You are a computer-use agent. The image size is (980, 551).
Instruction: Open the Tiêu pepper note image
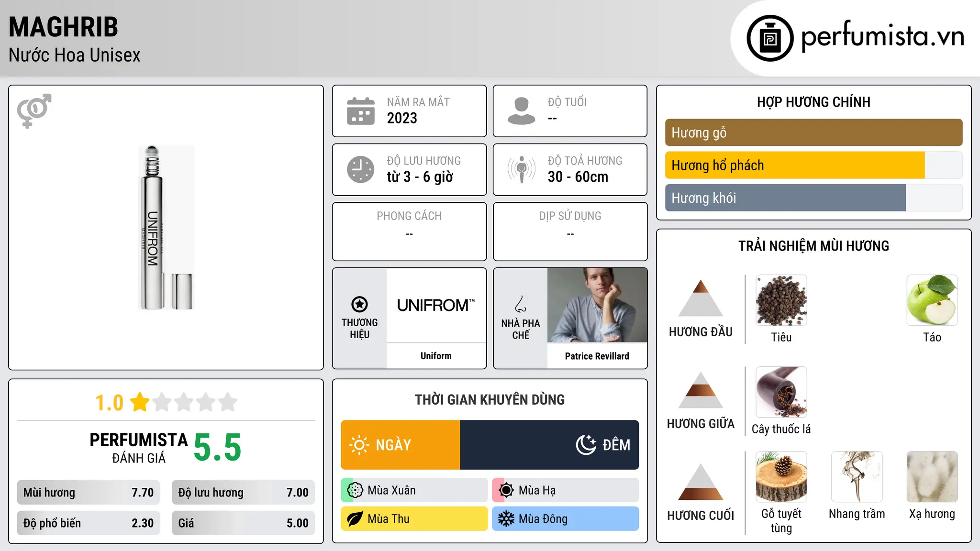pyautogui.click(x=781, y=300)
